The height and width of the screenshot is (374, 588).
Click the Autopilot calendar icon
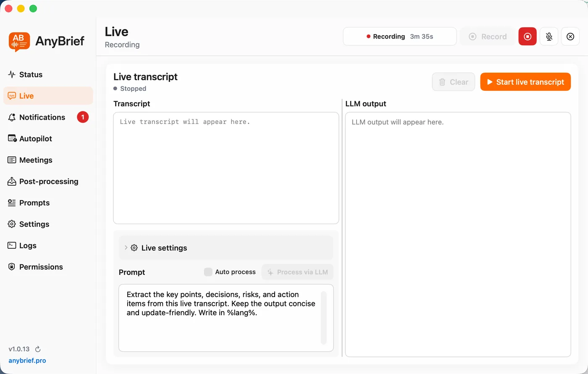pos(12,139)
